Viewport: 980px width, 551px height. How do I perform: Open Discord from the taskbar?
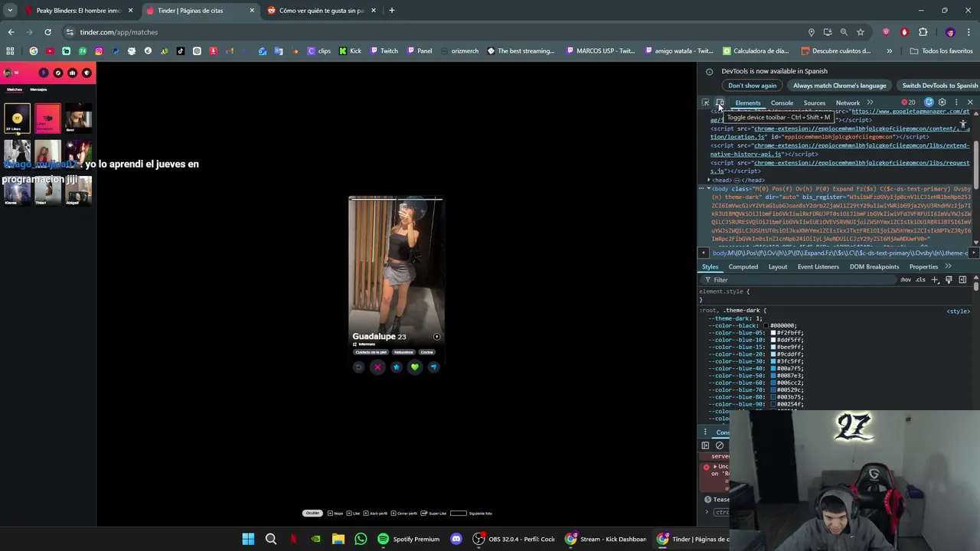tap(456, 539)
